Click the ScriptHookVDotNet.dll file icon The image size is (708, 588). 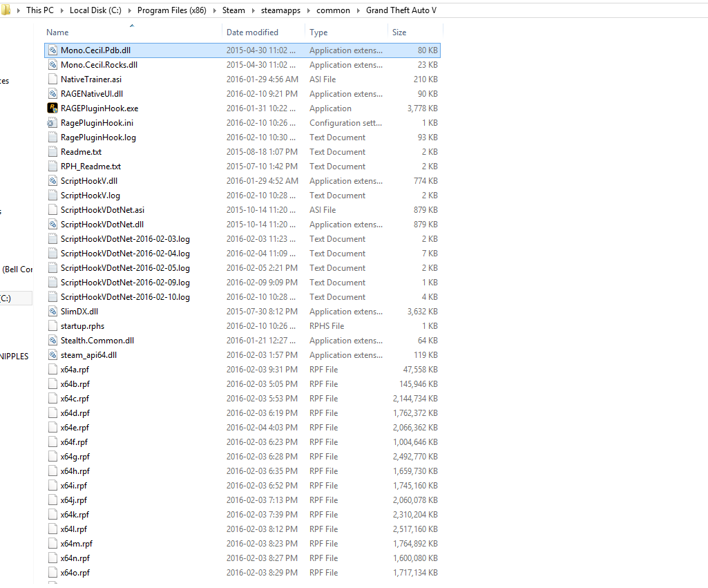pos(52,224)
